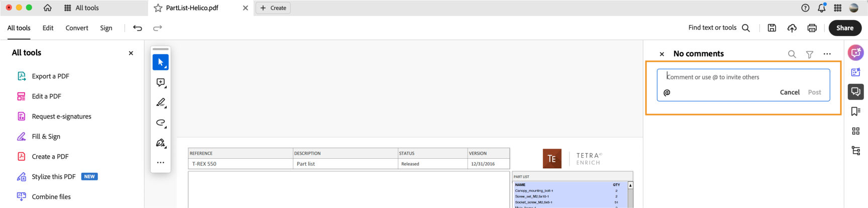Close the PartList-Helico.pdf tab
Screen dimensions: 868x208
point(245,8)
